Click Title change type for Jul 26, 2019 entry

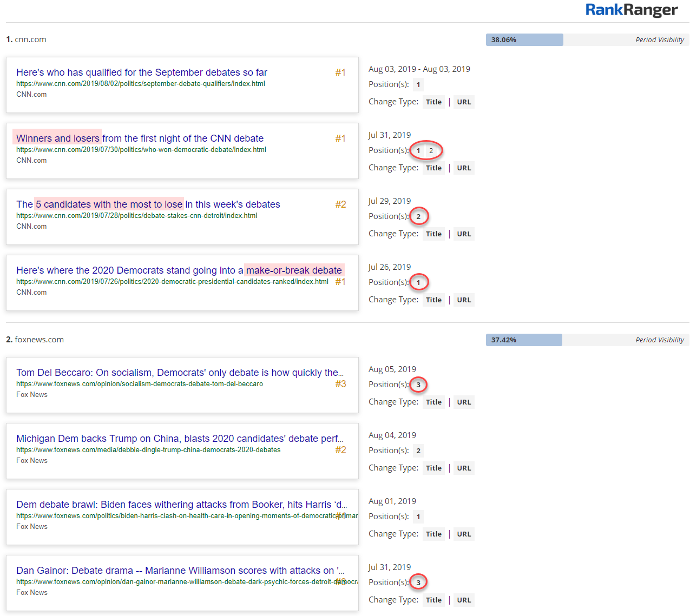[433, 300]
